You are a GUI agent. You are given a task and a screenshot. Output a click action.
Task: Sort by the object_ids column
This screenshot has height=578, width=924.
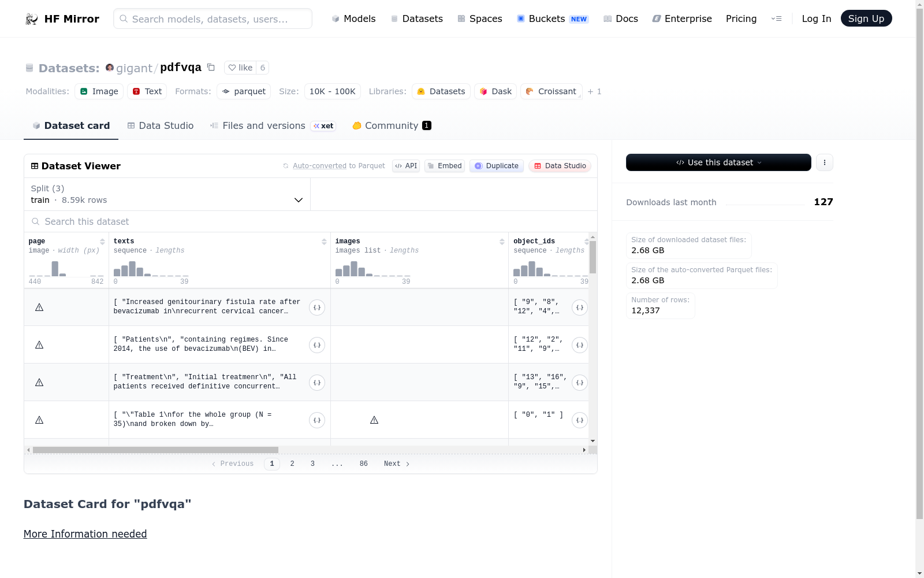click(586, 242)
